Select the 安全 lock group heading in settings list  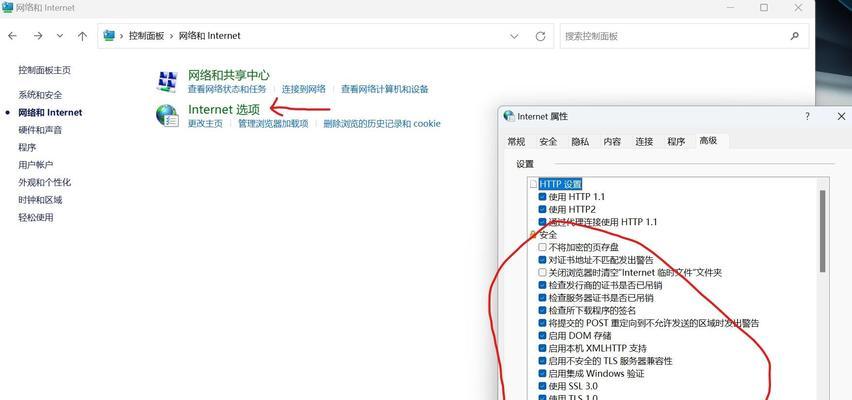click(548, 235)
